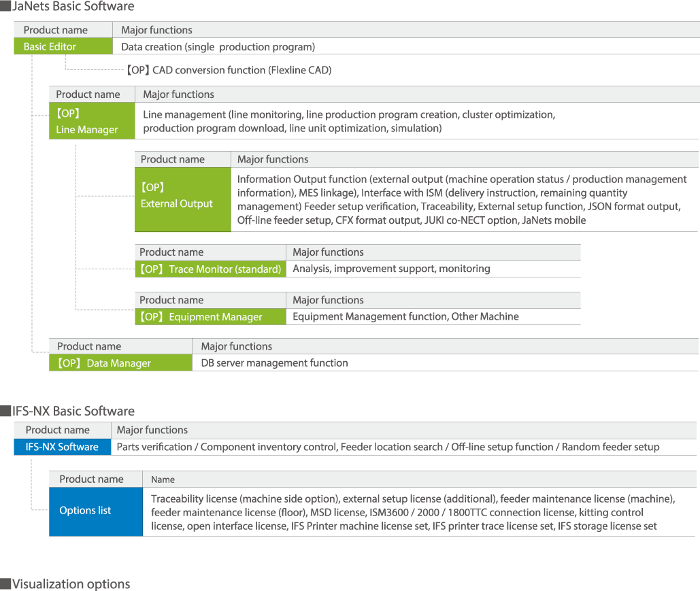700x591 pixels.
Task: Click 'Data creation (single production program)' text
Action: (218, 47)
